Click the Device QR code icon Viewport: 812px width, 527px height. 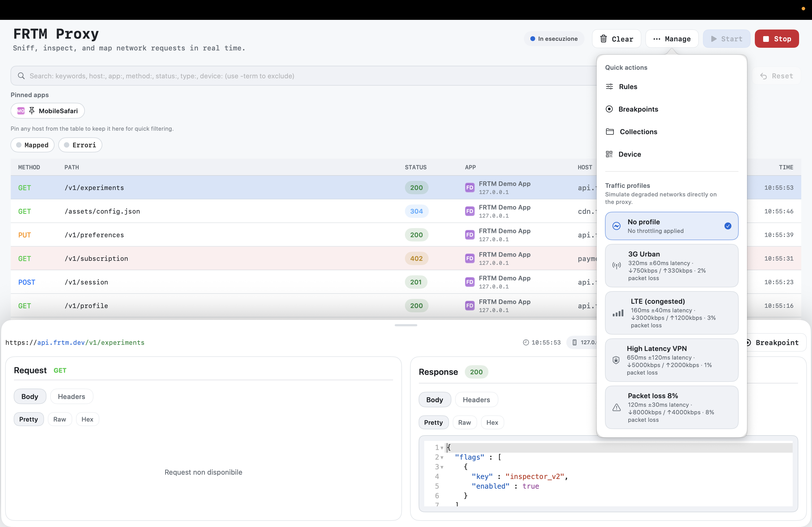609,154
